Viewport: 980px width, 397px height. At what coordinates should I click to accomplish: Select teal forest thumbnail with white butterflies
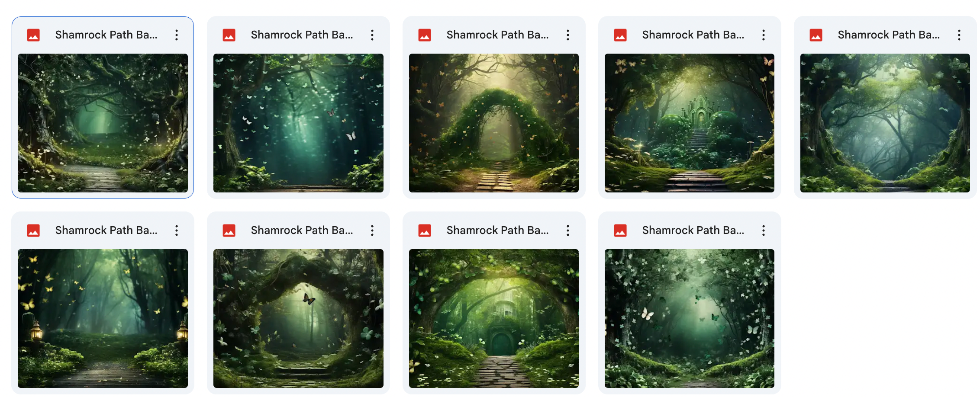[298, 123]
